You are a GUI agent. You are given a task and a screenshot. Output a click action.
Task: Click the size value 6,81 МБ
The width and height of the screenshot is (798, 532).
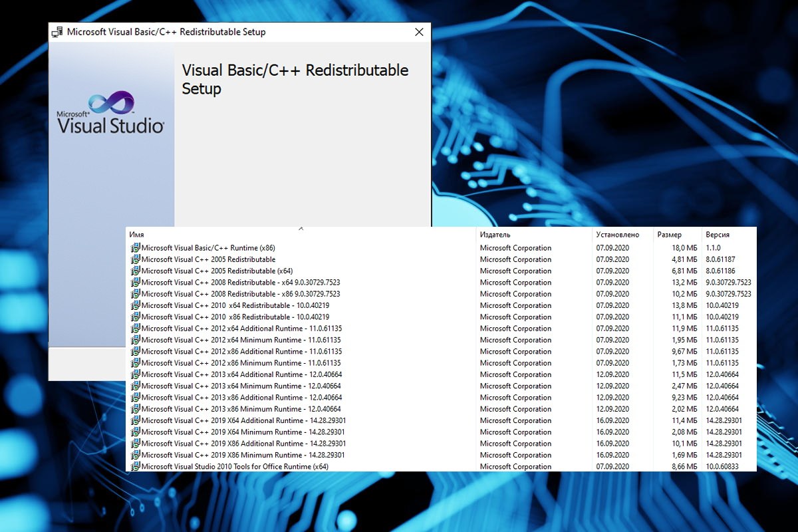pos(683,271)
